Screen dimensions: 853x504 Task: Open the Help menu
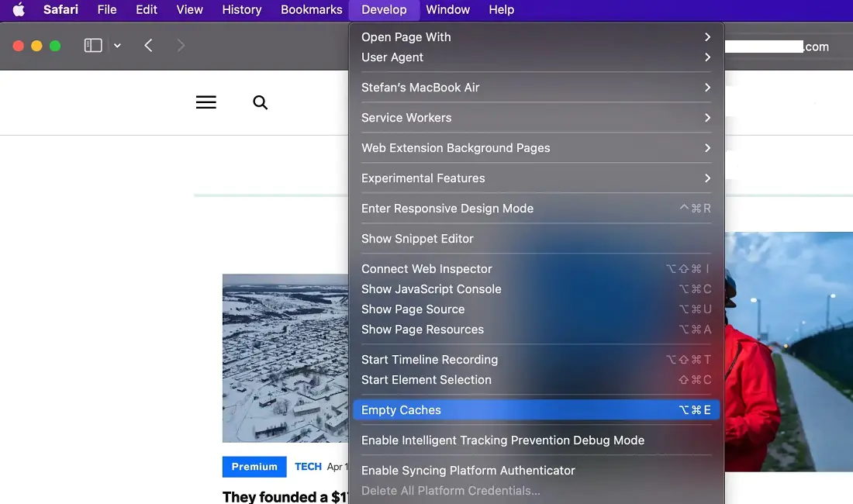click(501, 10)
